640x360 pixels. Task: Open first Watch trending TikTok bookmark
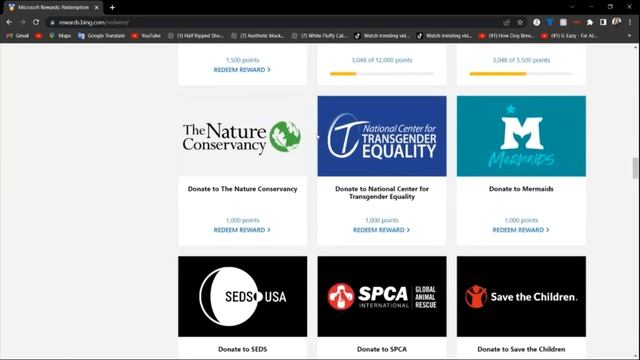(x=382, y=36)
